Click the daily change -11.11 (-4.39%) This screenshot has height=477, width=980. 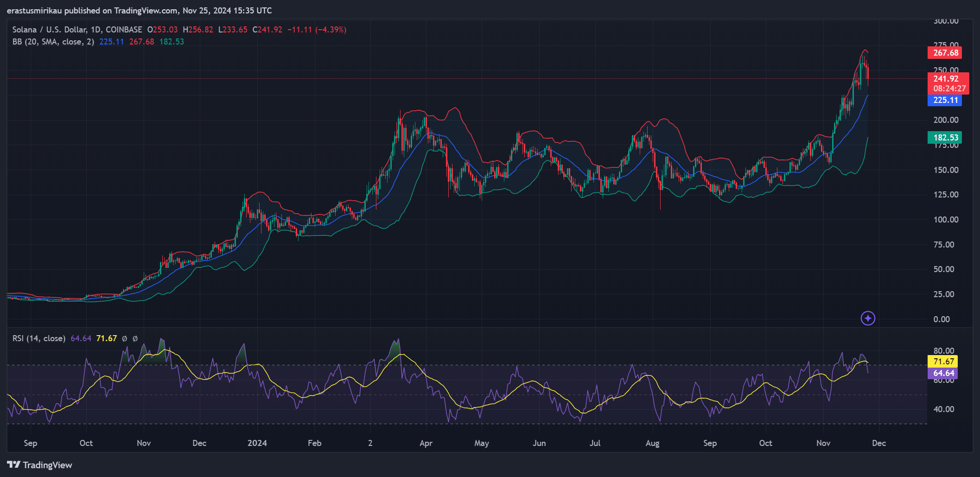pos(317,30)
